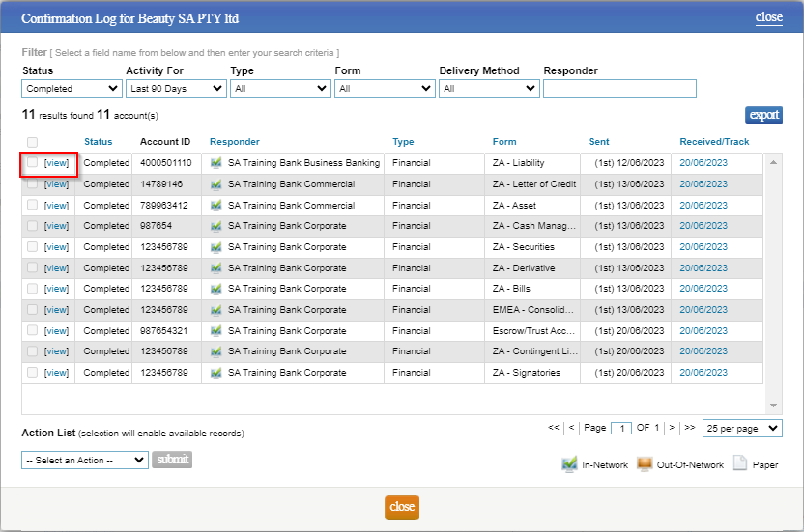Sort table by Received/Track column header
Image resolution: width=804 pixels, height=532 pixels.
[714, 142]
